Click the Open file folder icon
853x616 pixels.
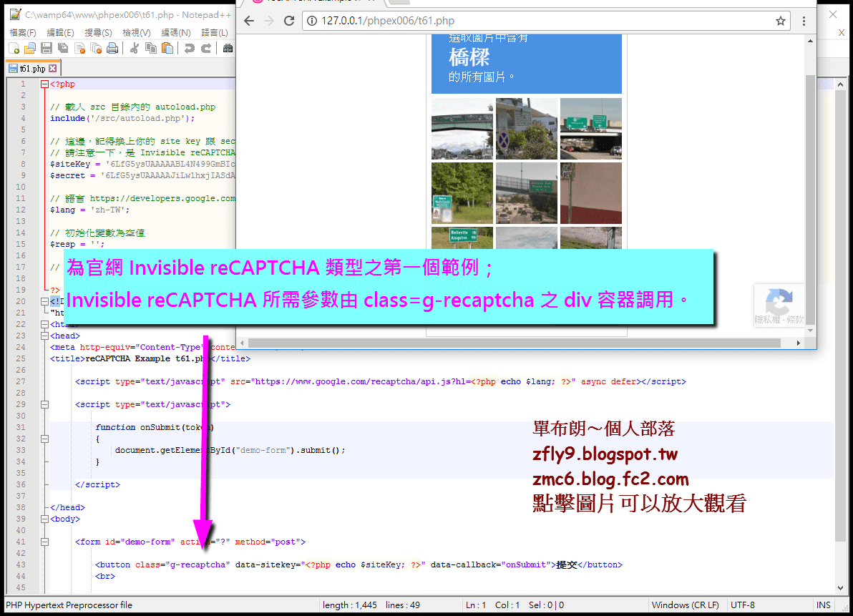click(x=30, y=49)
